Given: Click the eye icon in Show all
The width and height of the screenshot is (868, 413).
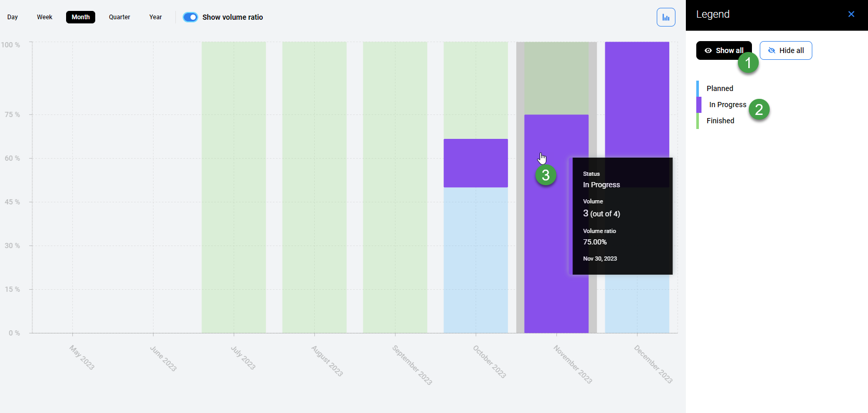Looking at the screenshot, I should pos(708,50).
